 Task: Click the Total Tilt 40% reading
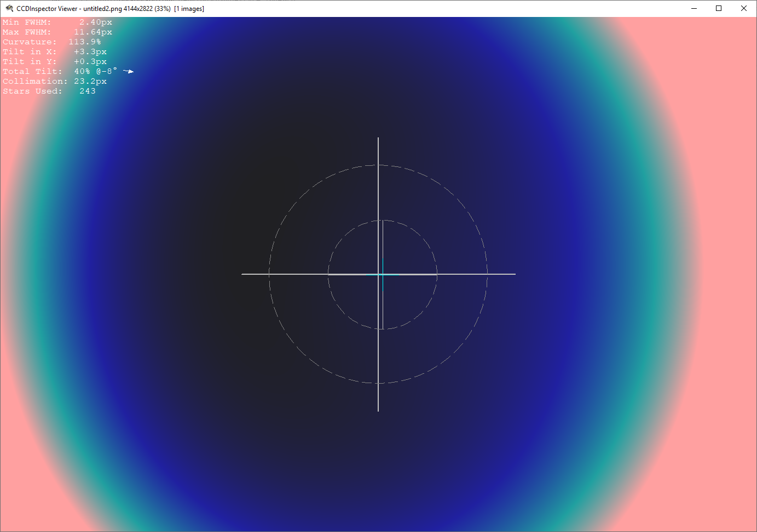(82, 72)
